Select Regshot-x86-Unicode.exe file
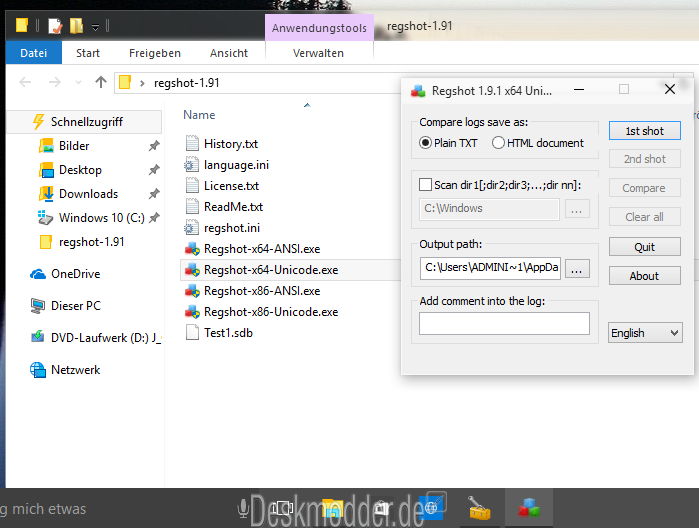Viewport: 699px width, 528px height. pyautogui.click(x=271, y=312)
